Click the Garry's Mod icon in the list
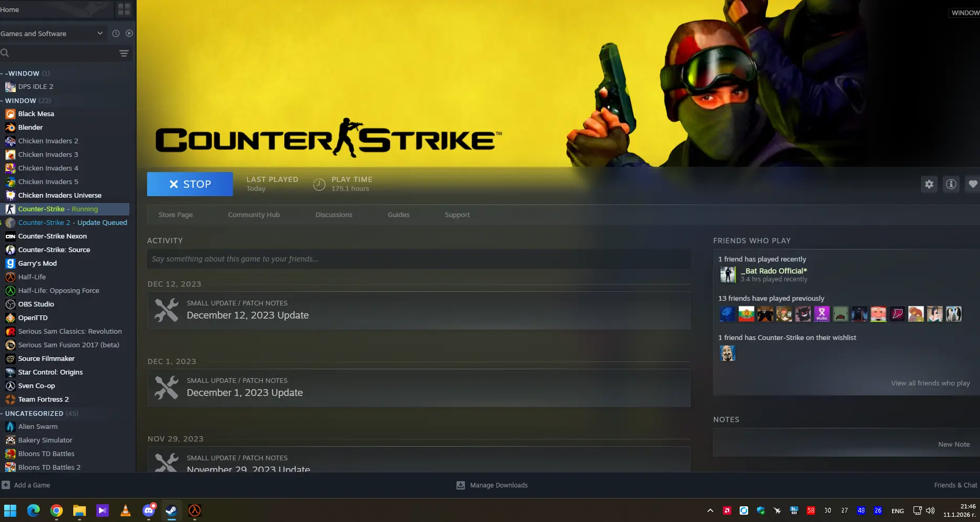The image size is (980, 522). click(10, 264)
